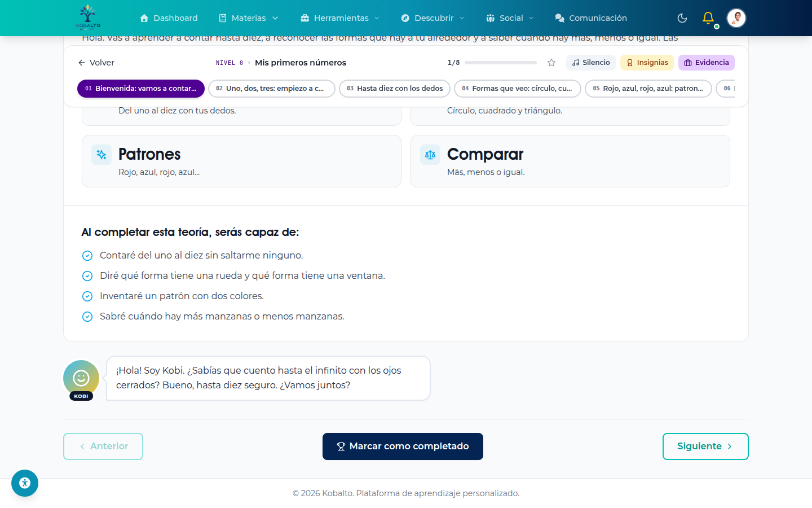Click the 'NIVEL 0' label
Image resolution: width=812 pixels, height=508 pixels.
click(x=230, y=63)
